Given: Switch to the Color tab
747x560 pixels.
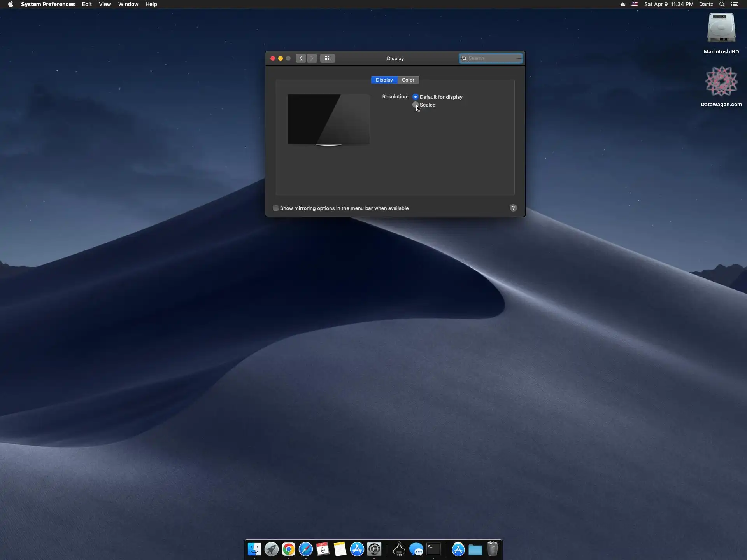Looking at the screenshot, I should 408,80.
